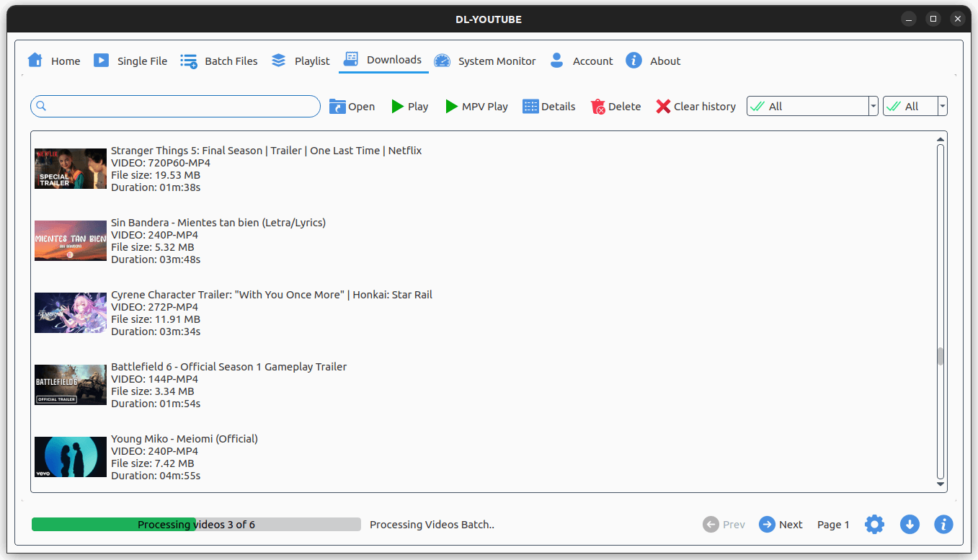Click the blue download arrow icon

910,525
